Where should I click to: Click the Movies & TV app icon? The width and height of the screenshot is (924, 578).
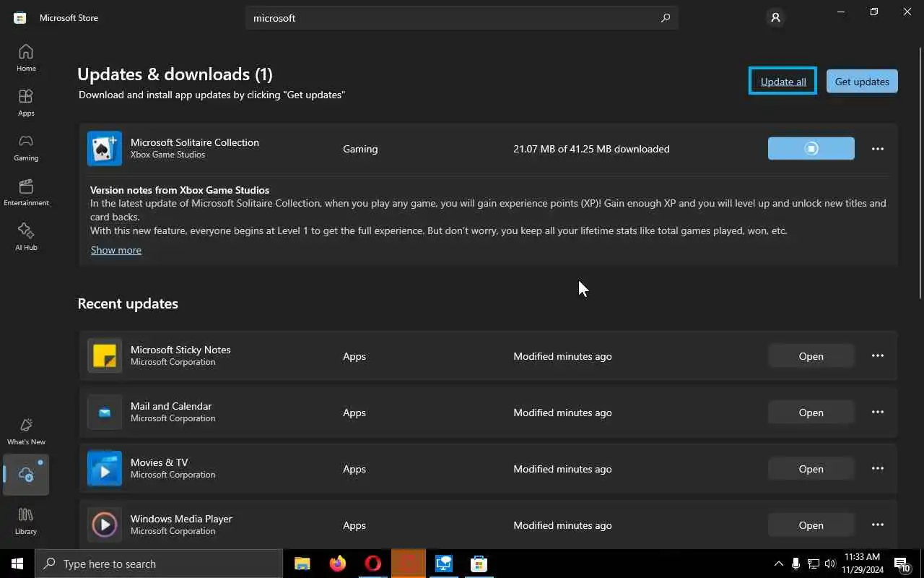(105, 469)
